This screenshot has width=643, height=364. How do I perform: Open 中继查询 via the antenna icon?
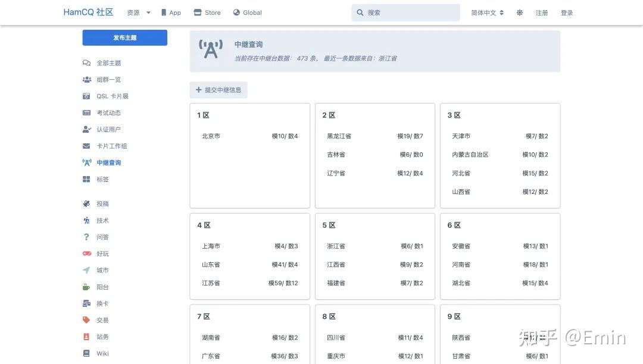click(88, 162)
